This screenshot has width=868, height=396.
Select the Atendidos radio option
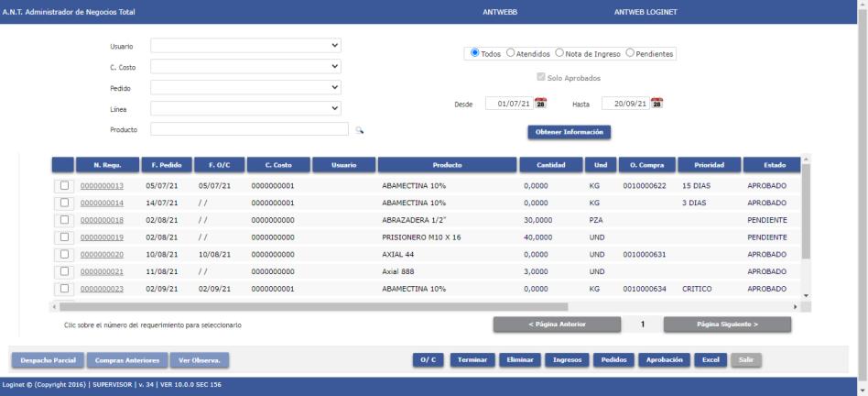point(510,53)
